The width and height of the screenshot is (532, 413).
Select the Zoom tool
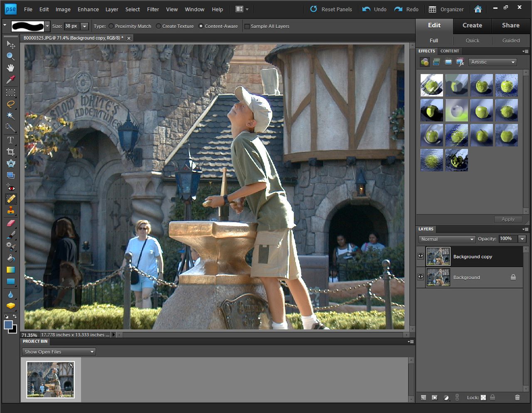pos(11,56)
